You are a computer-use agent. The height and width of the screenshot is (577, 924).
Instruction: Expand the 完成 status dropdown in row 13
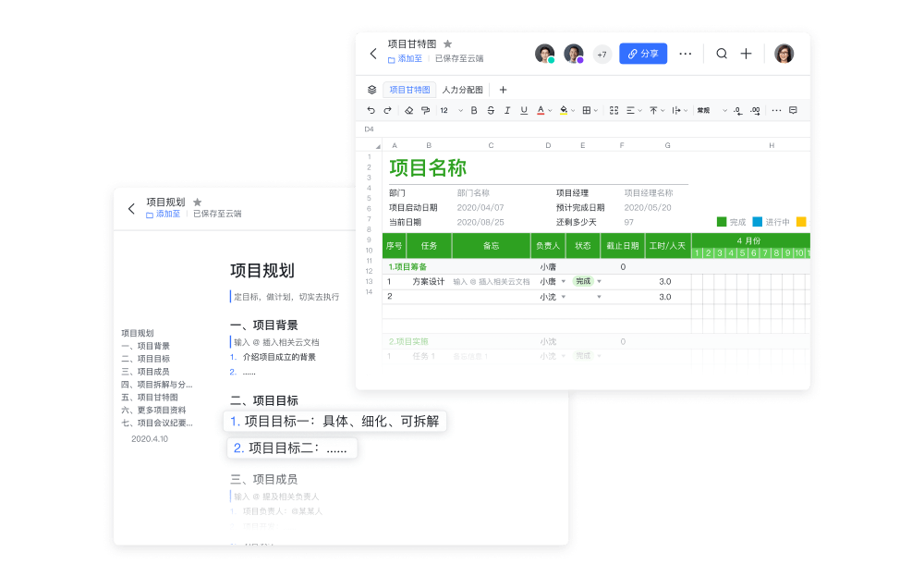coord(599,281)
